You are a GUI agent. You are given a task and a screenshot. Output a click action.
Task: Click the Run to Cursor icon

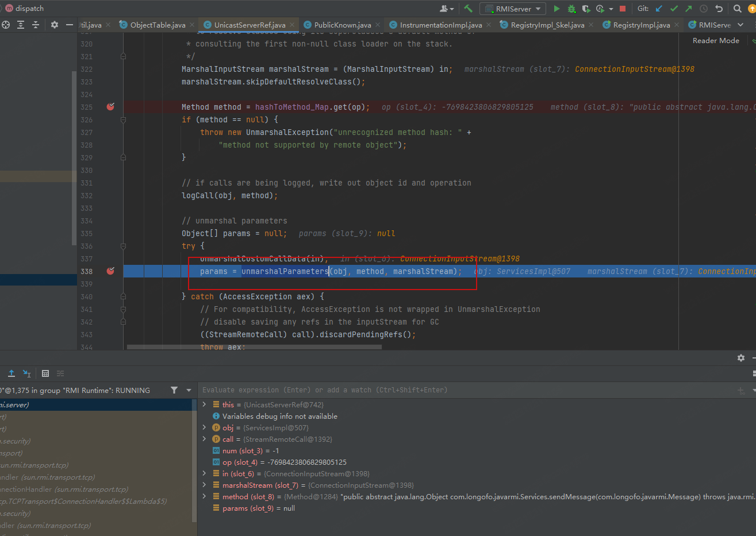[x=27, y=373]
